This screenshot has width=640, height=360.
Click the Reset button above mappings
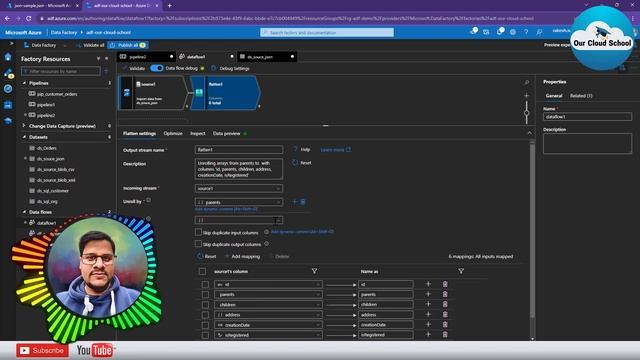(207, 256)
